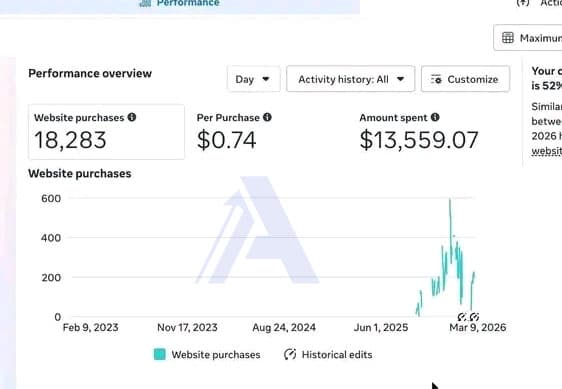
Task: Click the 400 y-axis label
Action: 51,238
